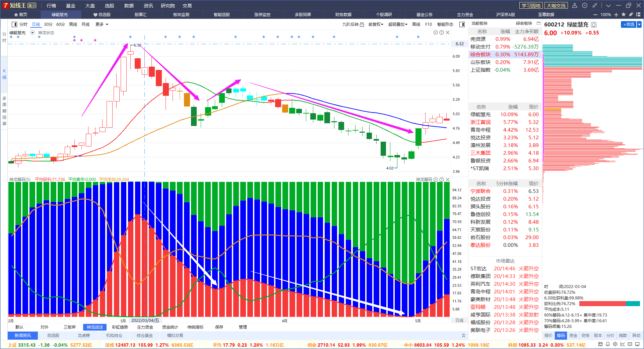This screenshot has width=644, height=349.
Task: Close the main chart indicator
Action: click(448, 32)
